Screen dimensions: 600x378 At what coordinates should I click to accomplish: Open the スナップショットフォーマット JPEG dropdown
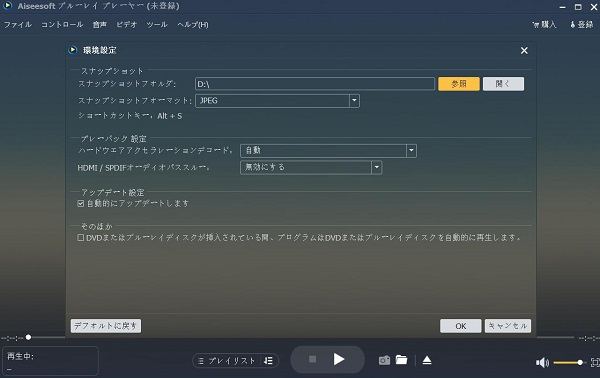[x=277, y=101]
